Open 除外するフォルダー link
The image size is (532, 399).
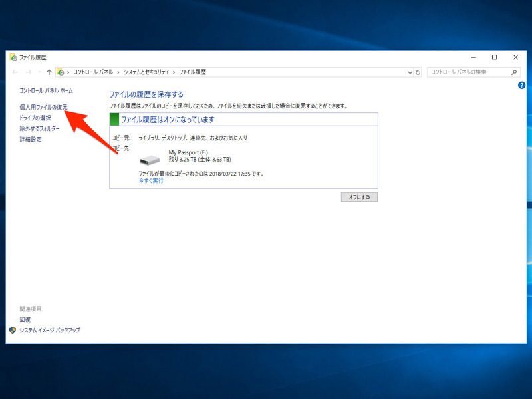click(x=39, y=128)
